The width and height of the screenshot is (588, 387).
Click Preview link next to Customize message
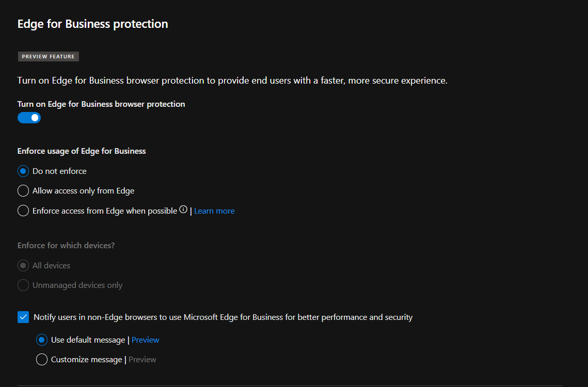142,360
